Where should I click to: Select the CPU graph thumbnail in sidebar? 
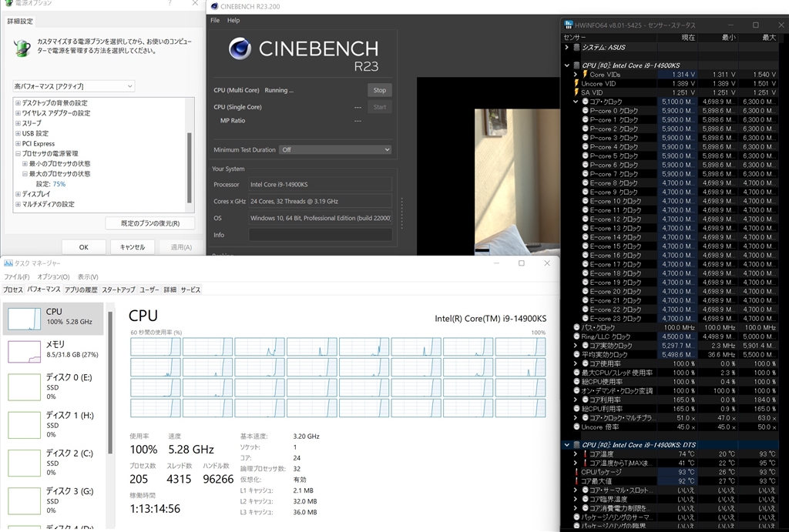point(24,319)
